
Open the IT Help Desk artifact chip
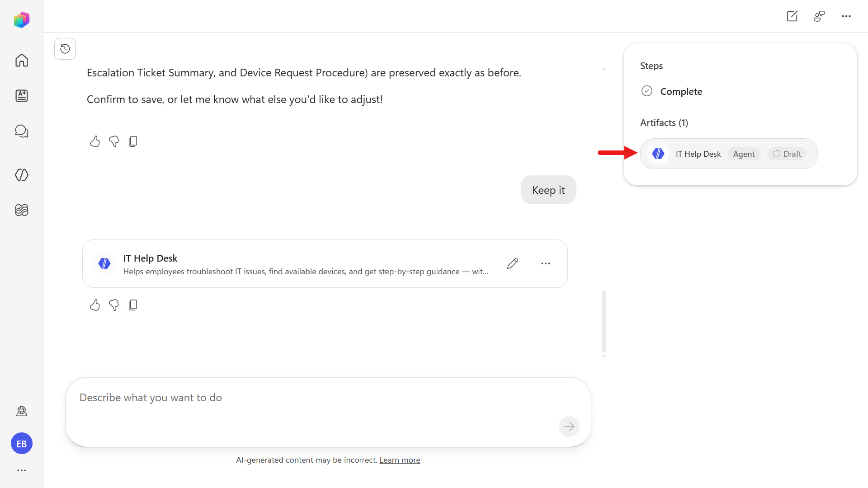click(x=729, y=154)
